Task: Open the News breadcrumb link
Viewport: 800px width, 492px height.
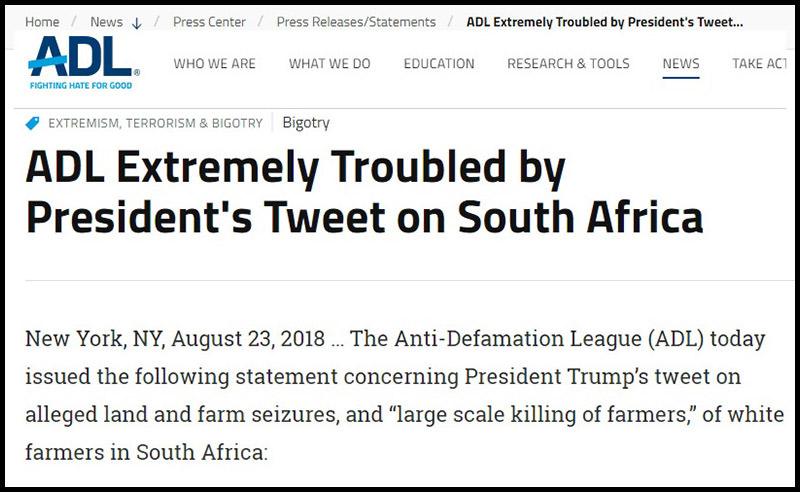Action: pyautogui.click(x=106, y=22)
